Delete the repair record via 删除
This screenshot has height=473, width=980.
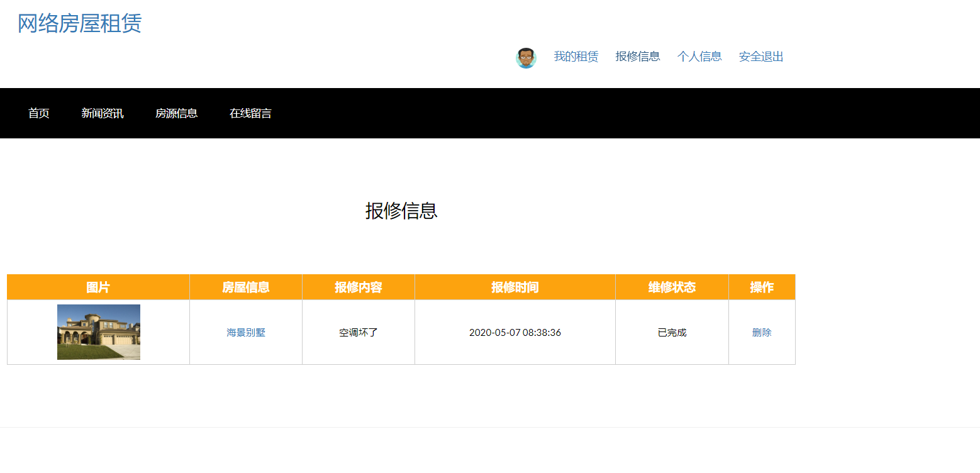click(762, 333)
